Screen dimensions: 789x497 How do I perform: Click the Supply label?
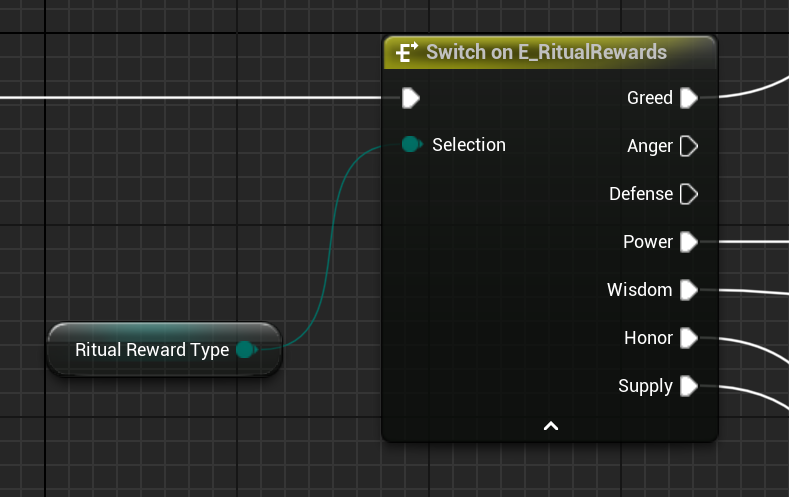tap(645, 386)
